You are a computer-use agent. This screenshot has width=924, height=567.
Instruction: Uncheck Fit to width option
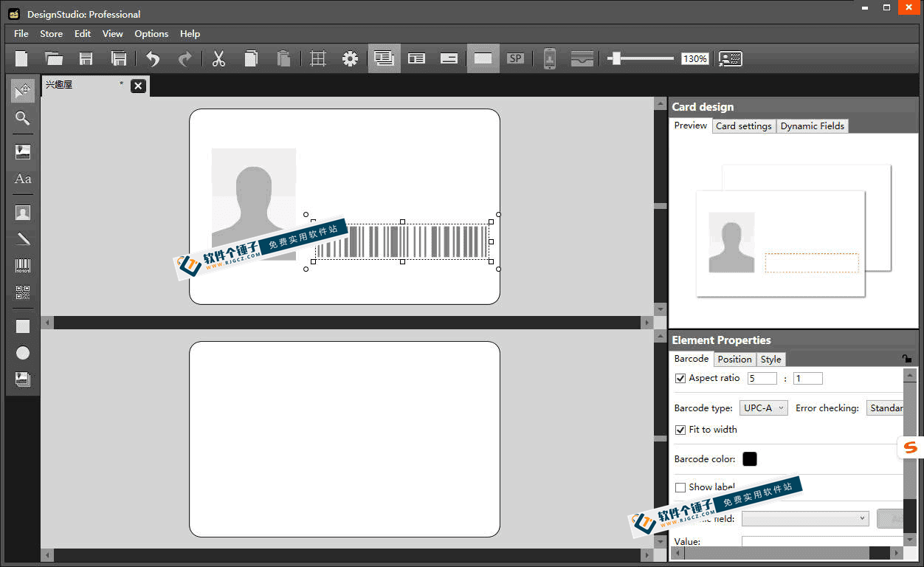pos(680,430)
